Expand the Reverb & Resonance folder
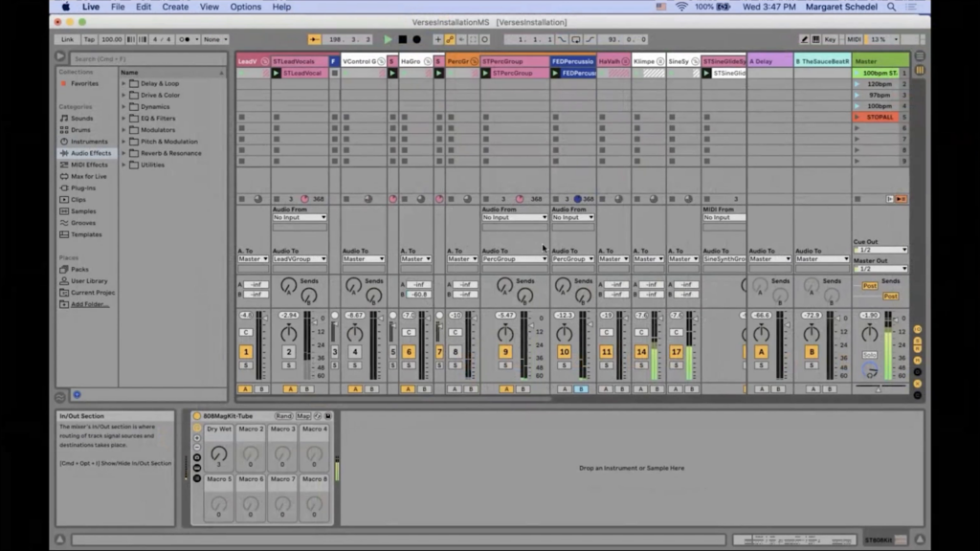980x551 pixels. pos(123,154)
